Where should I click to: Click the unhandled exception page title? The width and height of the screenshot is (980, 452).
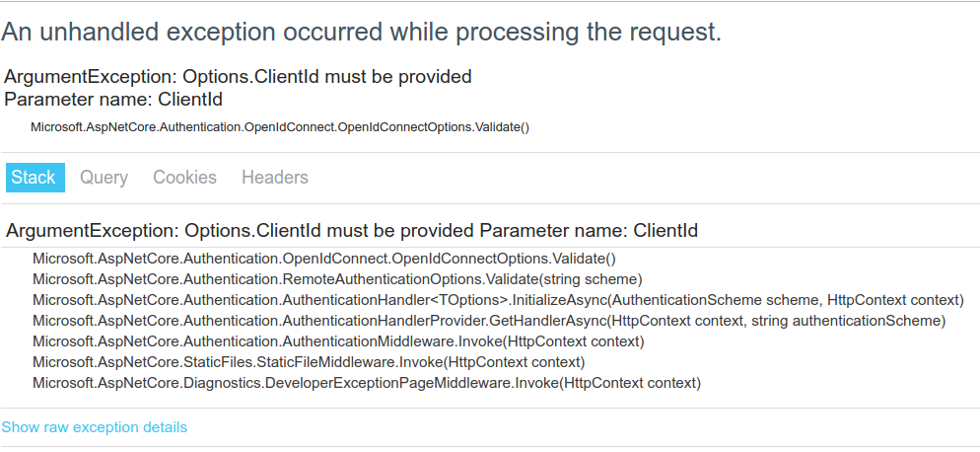tap(361, 32)
